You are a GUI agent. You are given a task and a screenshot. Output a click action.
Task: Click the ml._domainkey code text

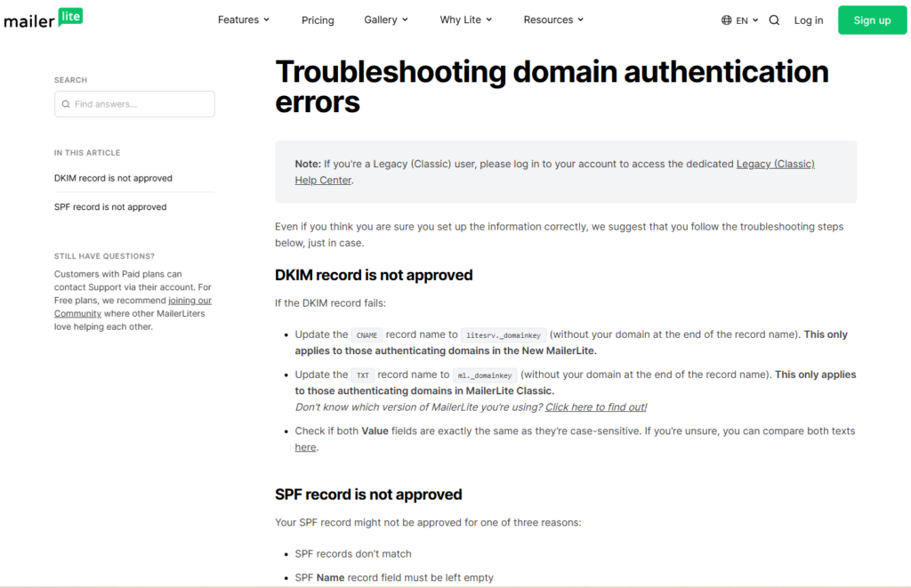485,375
